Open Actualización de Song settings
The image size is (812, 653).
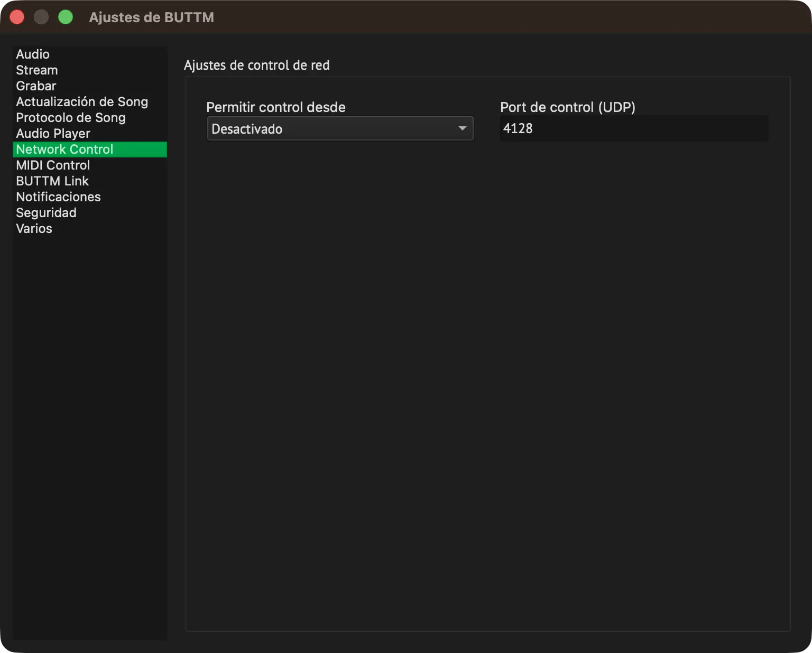pos(89,101)
